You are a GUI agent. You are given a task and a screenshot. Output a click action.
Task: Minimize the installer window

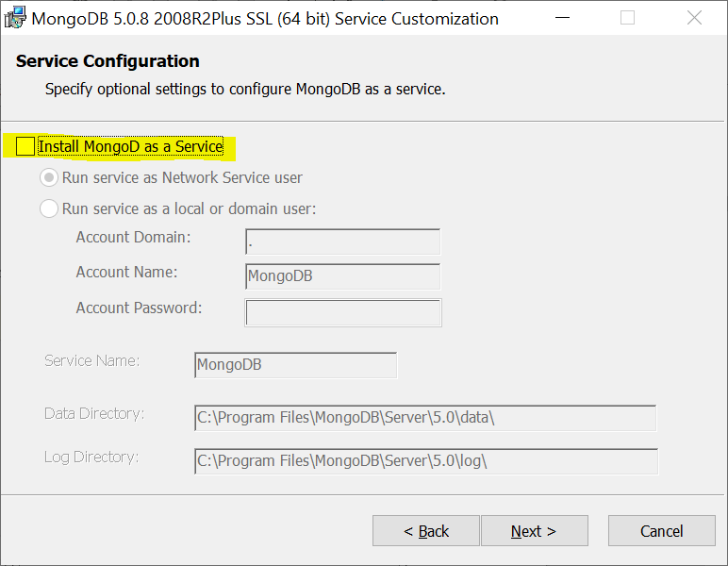pyautogui.click(x=561, y=18)
